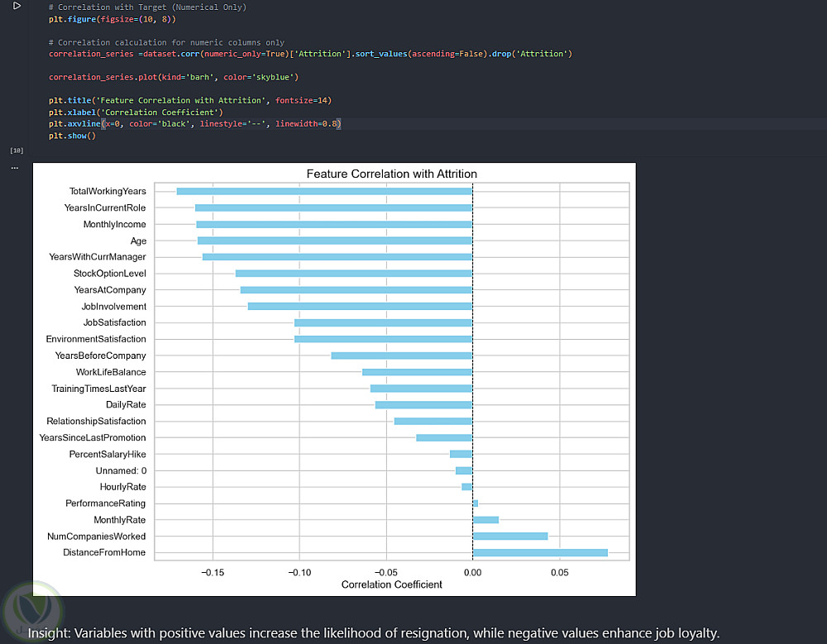
Task: Click the dataset.corr correlation_series code line
Action: [310, 54]
